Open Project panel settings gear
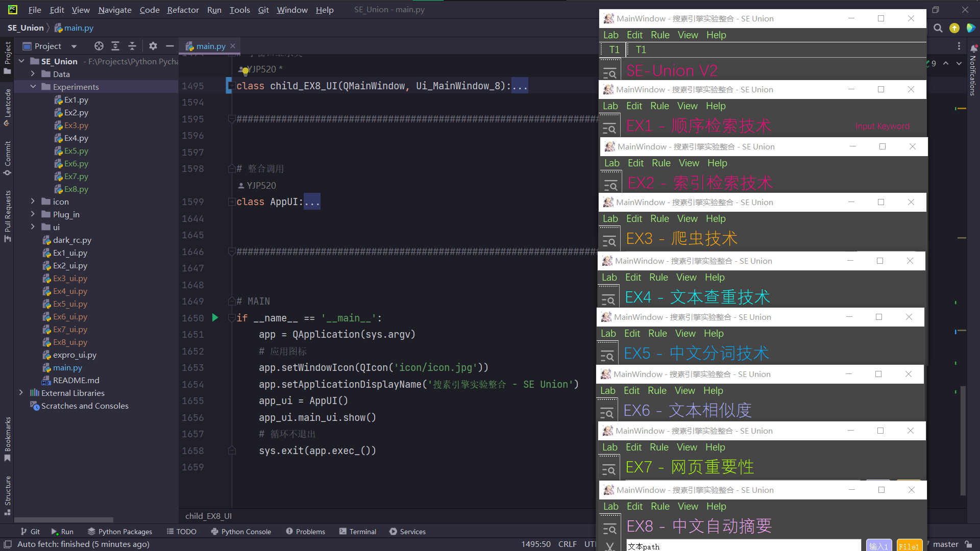Image resolution: width=980 pixels, height=551 pixels. point(153,46)
